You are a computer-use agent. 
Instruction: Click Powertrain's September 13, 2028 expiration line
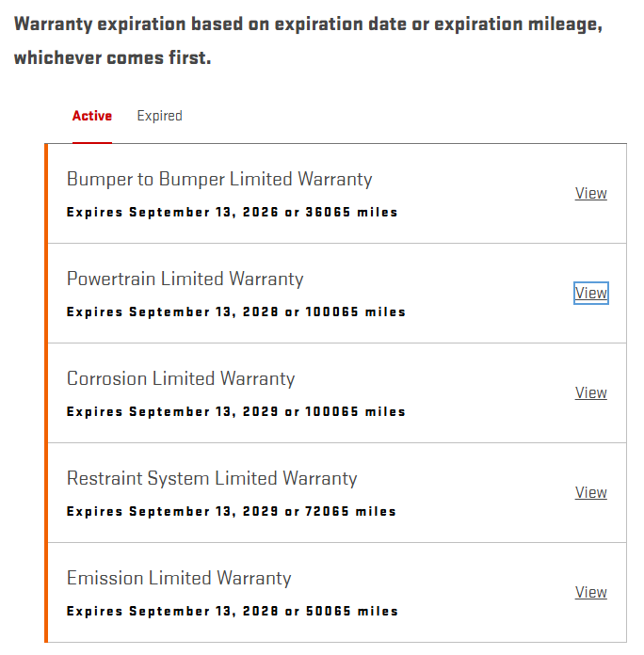point(235,312)
